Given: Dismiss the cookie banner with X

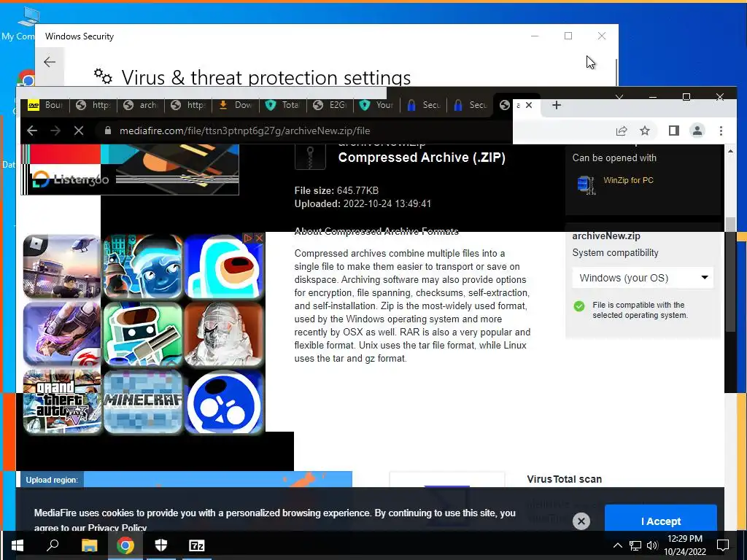Looking at the screenshot, I should 581,521.
